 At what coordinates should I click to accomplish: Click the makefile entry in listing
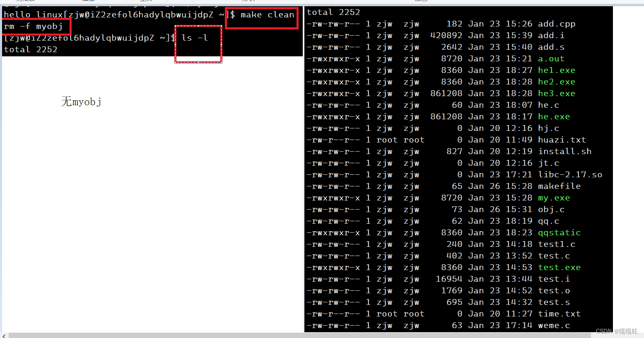tap(559, 186)
